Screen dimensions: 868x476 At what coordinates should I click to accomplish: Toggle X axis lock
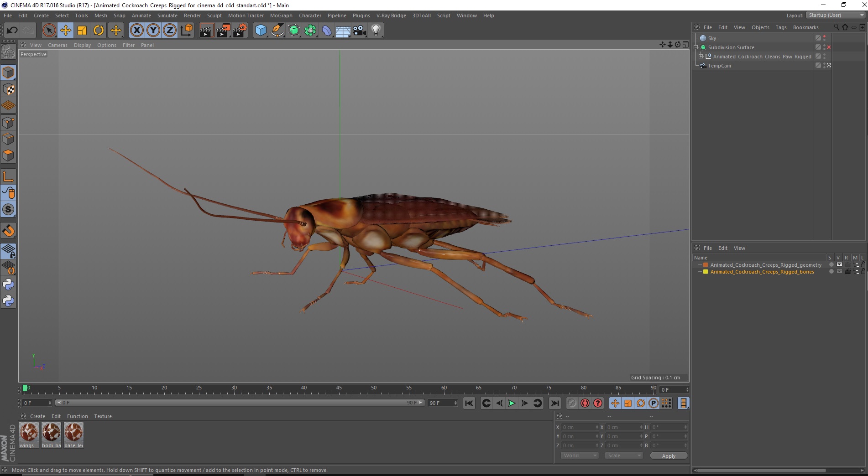[136, 31]
